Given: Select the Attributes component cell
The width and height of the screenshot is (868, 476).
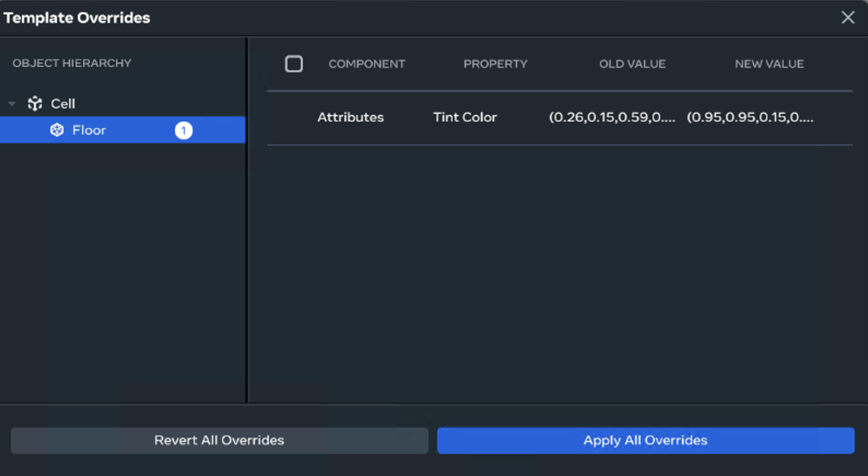Looking at the screenshot, I should (x=350, y=117).
